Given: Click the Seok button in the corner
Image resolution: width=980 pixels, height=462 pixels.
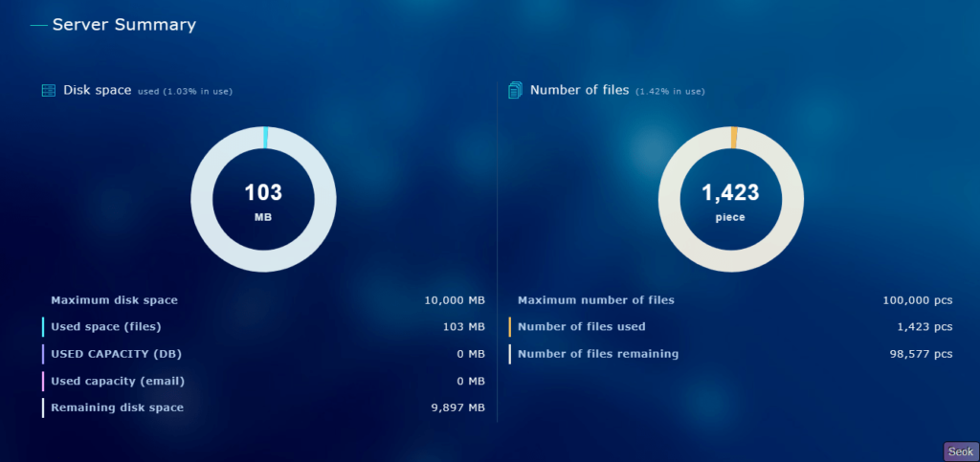Looking at the screenshot, I should 960,451.
